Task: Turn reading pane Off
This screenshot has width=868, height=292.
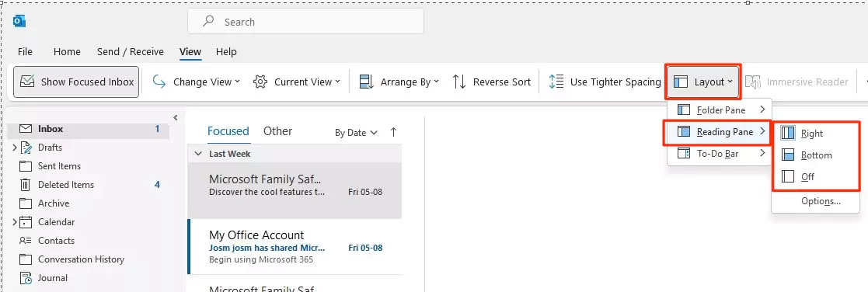Action: click(815, 176)
